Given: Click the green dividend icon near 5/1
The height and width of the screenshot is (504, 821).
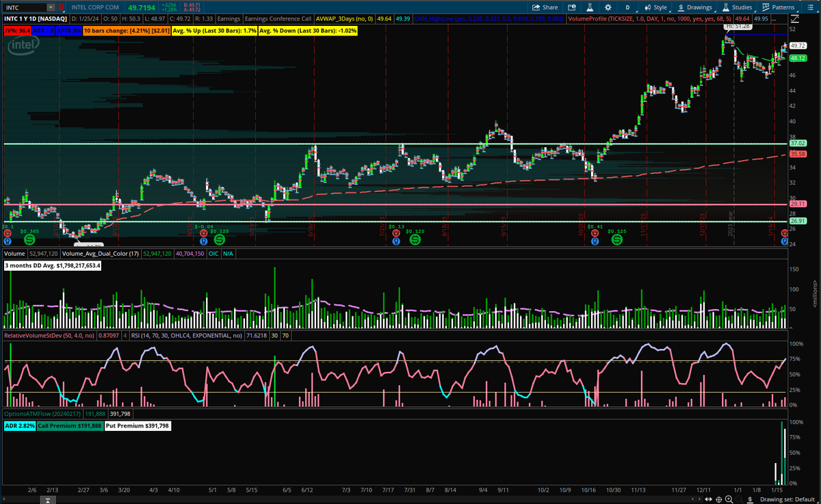Looking at the screenshot, I should (x=219, y=241).
